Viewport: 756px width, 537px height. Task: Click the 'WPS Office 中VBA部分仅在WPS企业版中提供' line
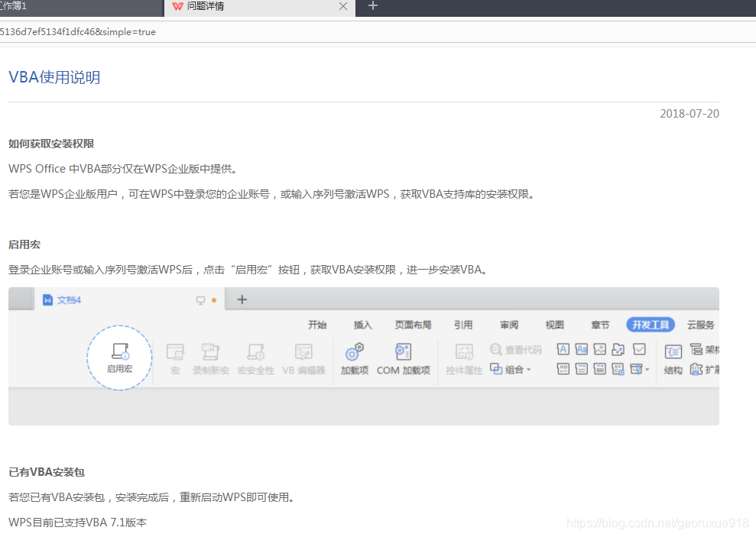tap(123, 169)
